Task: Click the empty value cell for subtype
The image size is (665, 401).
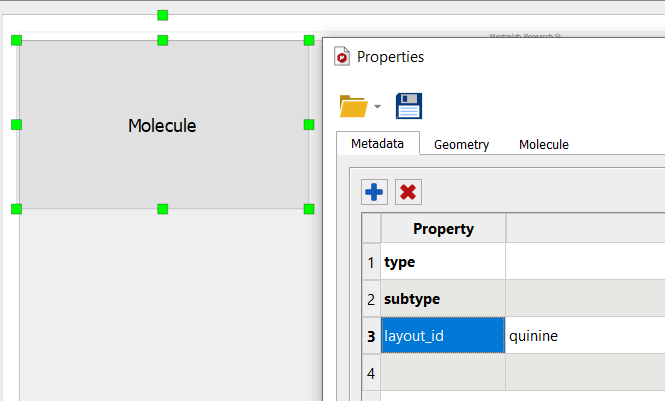Action: [x=585, y=298]
